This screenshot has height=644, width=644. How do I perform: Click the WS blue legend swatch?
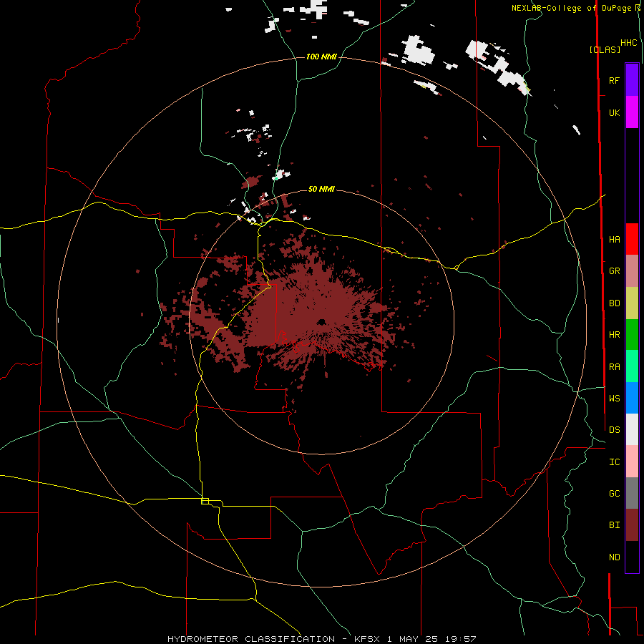[632, 398]
